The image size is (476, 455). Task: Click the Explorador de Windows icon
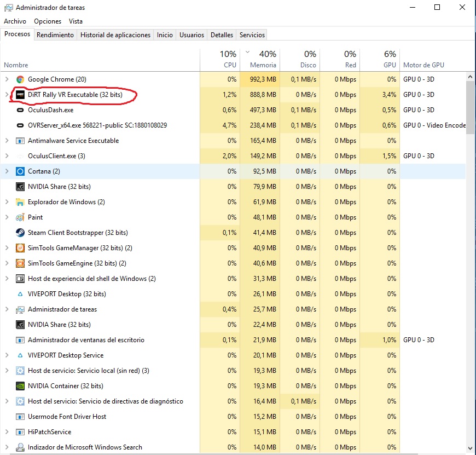[x=20, y=202]
